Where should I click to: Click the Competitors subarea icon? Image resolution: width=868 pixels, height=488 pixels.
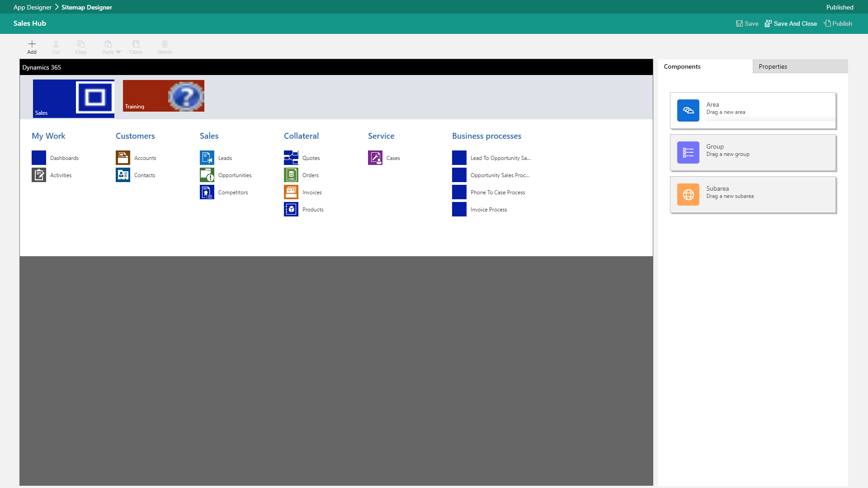click(x=207, y=192)
